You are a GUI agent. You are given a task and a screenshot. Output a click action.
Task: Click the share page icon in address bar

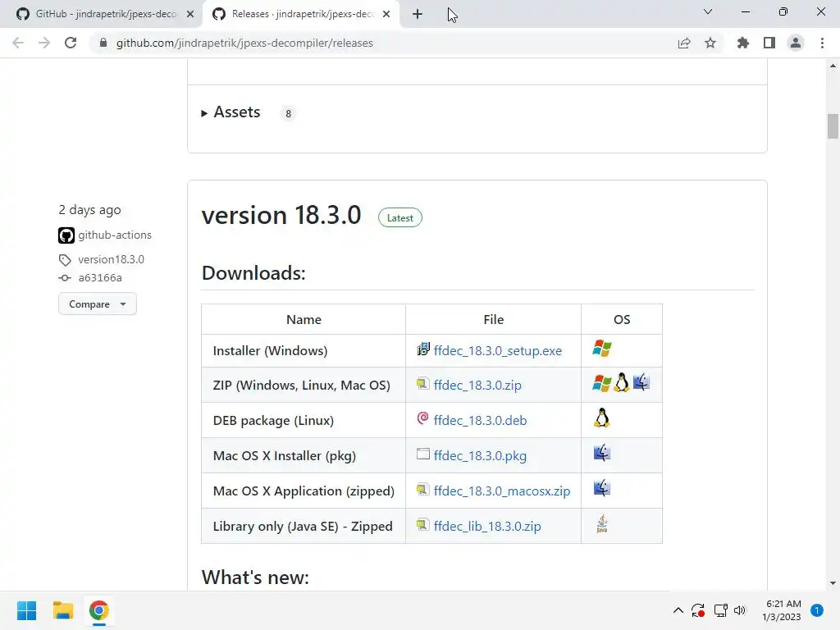684,43
